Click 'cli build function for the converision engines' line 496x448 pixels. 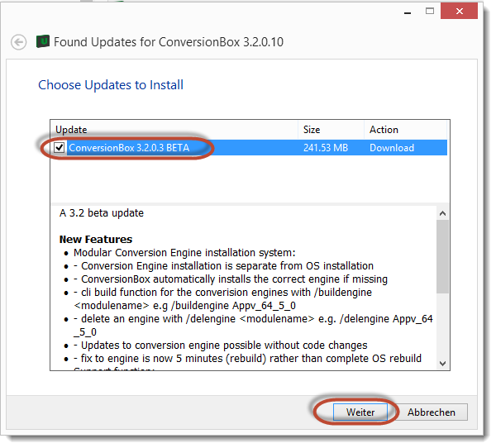(222, 298)
